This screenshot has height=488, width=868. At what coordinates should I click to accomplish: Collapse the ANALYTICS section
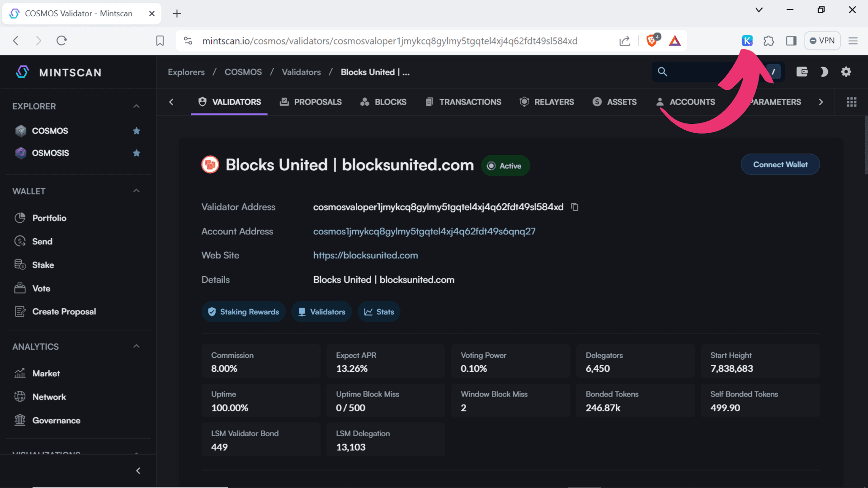[x=137, y=347]
